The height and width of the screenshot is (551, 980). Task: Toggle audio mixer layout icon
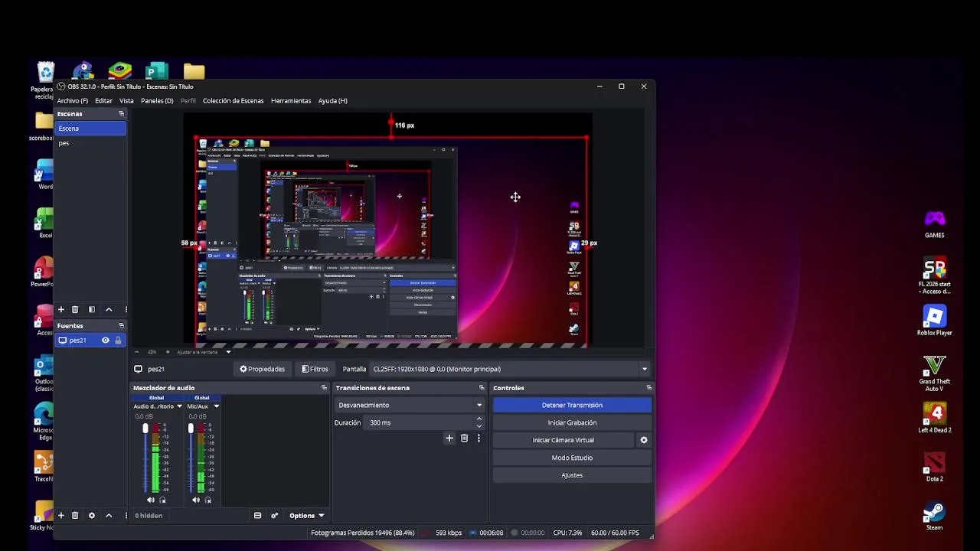pyautogui.click(x=257, y=515)
